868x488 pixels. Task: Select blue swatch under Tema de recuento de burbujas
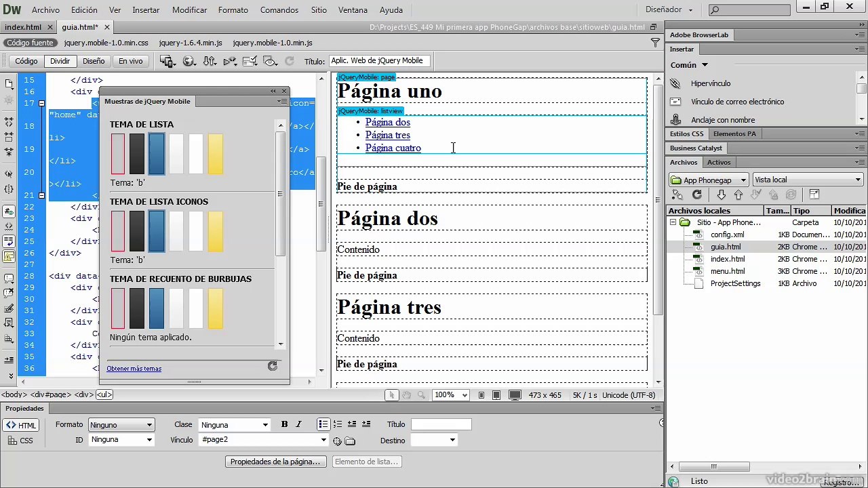pos(156,308)
